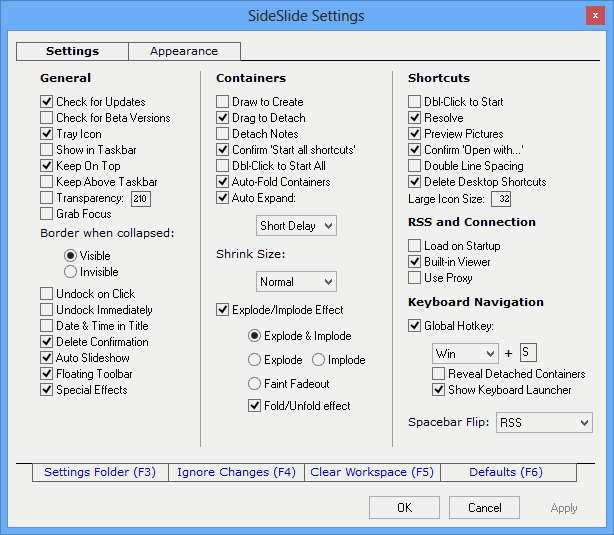Check Load on Startup for RSS

[x=415, y=246]
